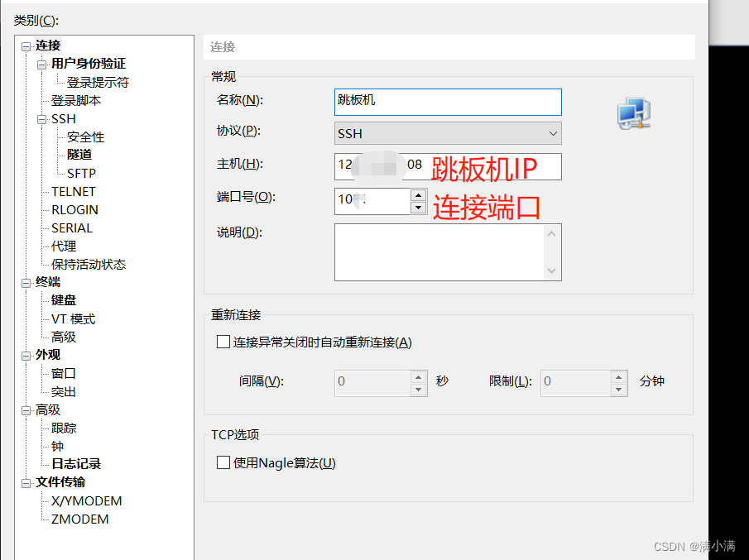
Task: Select 隧道 under SSH
Action: (79, 155)
